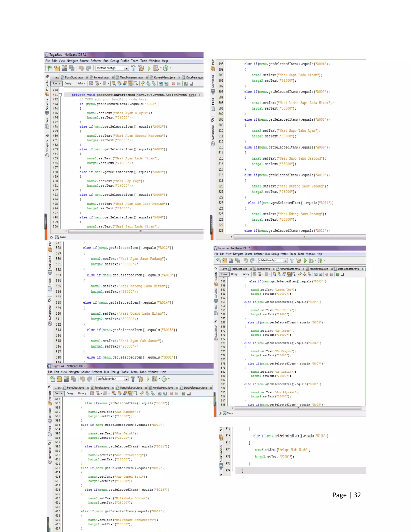Screen dimensions: 411x532
Task: Click Save All icon in top-left NetBeans toolbar
Action: (72, 68)
